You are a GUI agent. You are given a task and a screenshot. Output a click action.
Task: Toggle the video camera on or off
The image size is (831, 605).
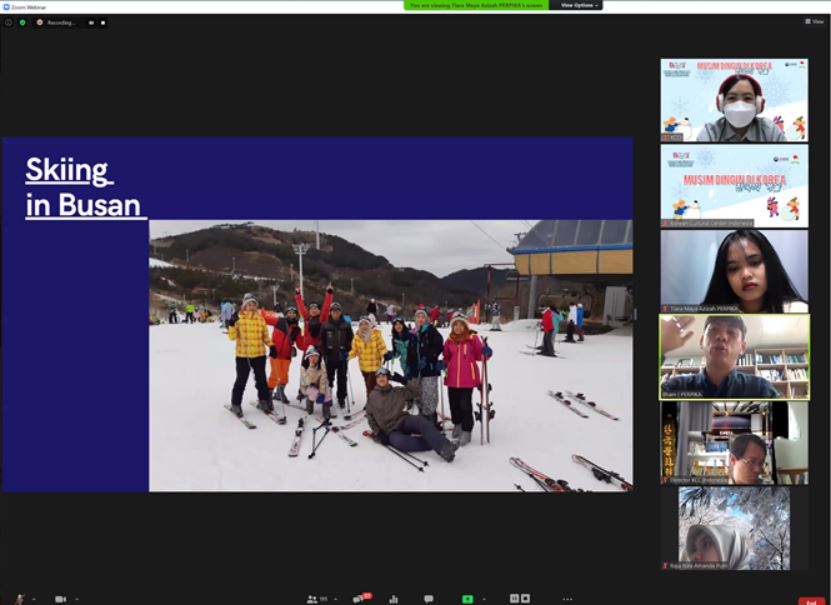tap(60, 599)
